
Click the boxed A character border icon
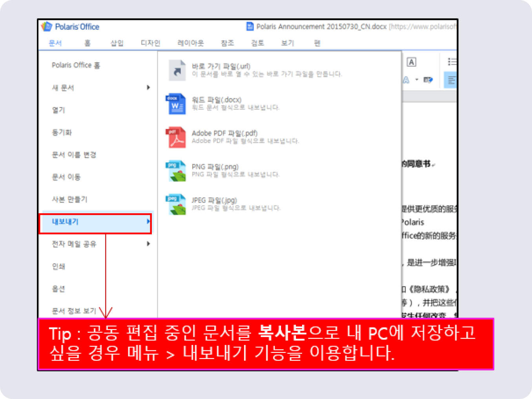[411, 62]
